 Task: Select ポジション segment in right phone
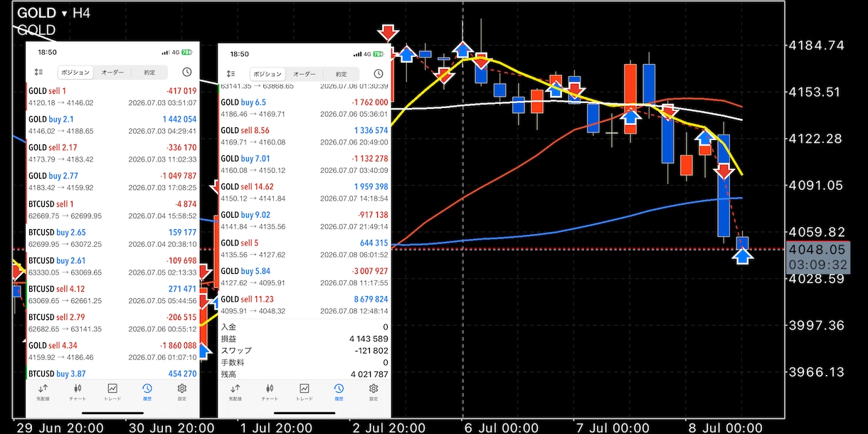(268, 73)
